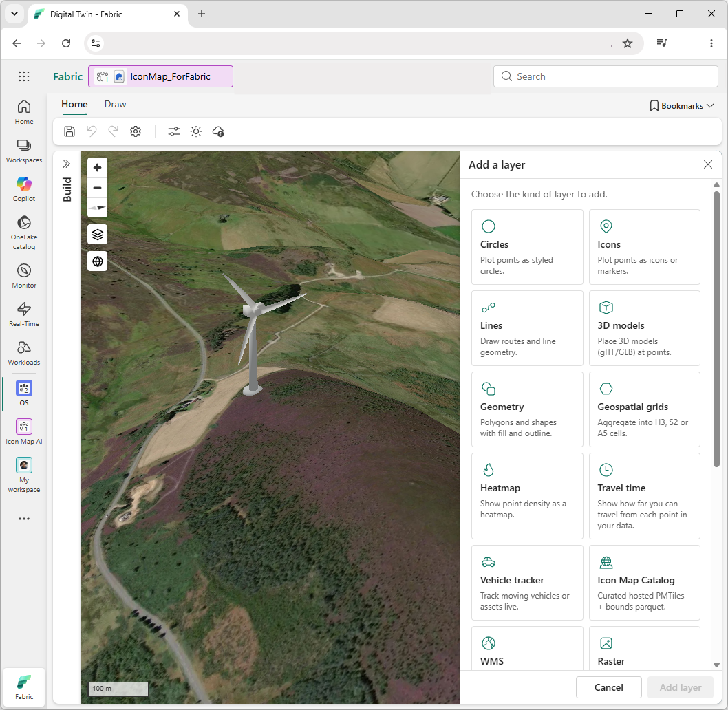Choose the WMS layer card
Screen dimensions: 728x710
click(527, 648)
